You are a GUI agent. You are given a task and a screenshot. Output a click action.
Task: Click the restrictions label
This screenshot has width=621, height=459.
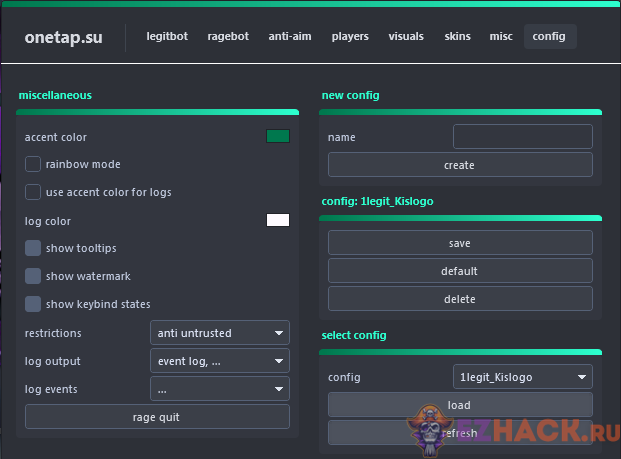[53, 333]
